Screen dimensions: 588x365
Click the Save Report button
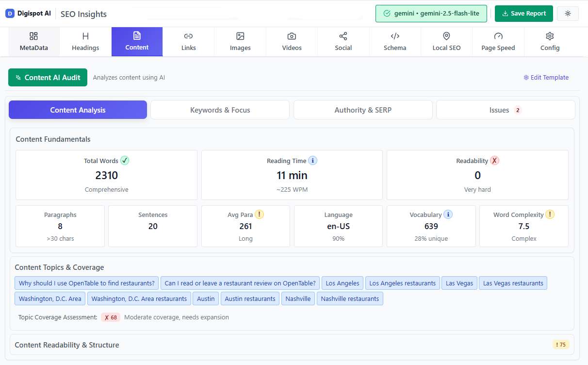click(x=523, y=14)
